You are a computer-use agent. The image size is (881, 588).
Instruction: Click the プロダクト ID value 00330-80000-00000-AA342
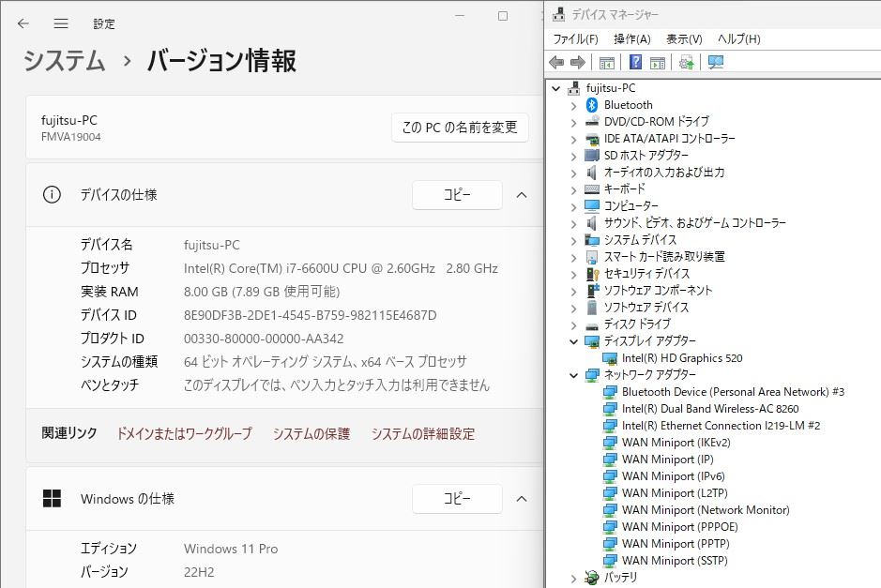pos(264,339)
